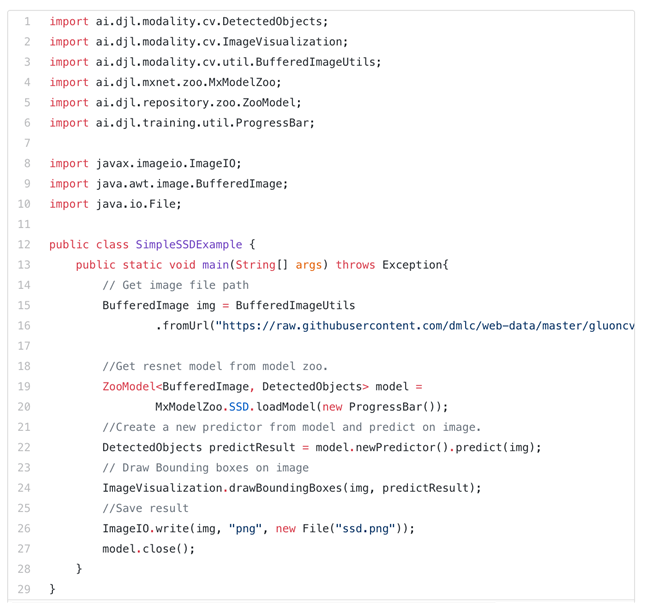The image size is (650, 603).
Task: Click line number 29 in the gutter
Action: [24, 589]
